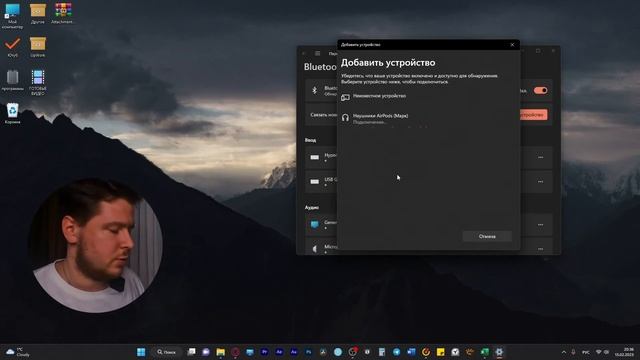Open the Chat app on taskbar
Screen dimensions: 640x360
pos(206,352)
